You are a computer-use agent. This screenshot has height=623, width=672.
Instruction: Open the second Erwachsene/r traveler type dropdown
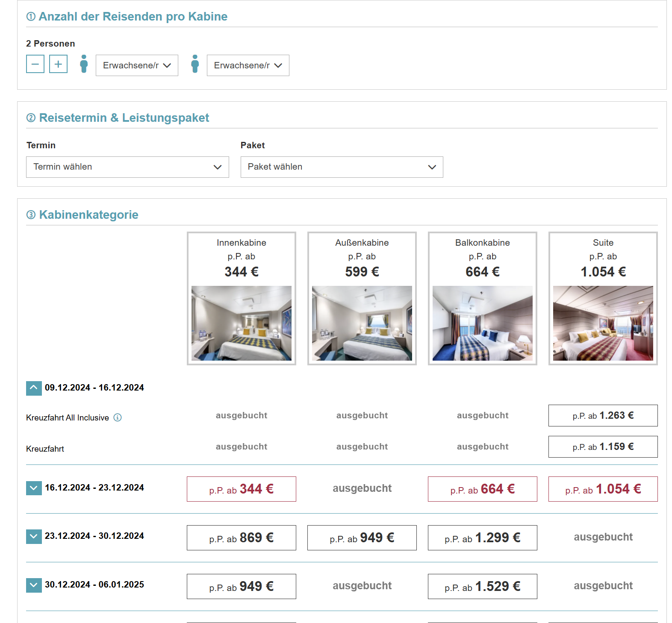(248, 65)
